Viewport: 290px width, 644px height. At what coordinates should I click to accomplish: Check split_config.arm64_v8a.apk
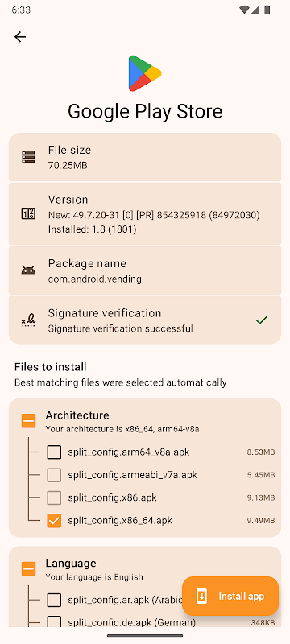pyautogui.click(x=54, y=452)
